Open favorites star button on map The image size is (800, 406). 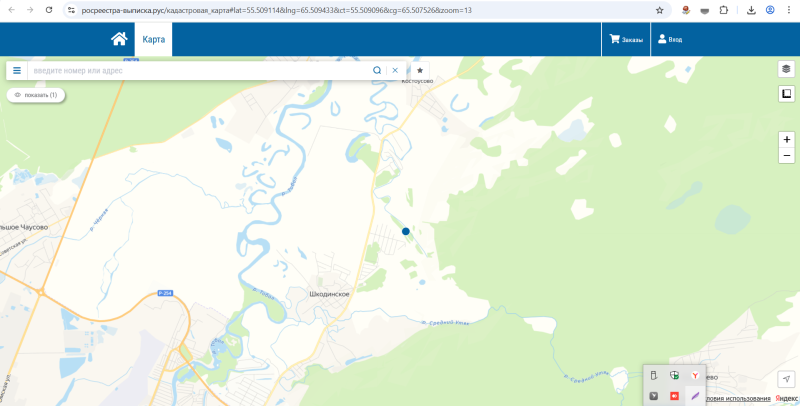[x=420, y=70]
